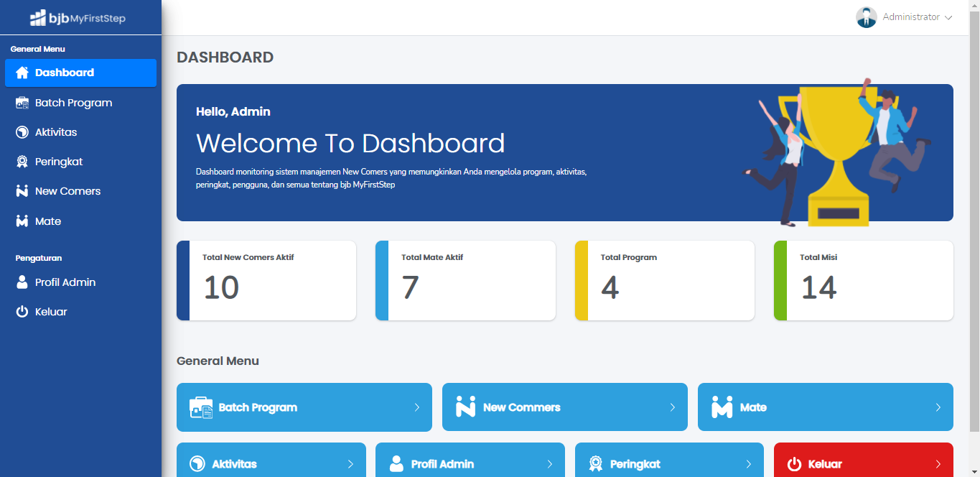
Task: Click the chevron on New Commers card
Action: 673,407
